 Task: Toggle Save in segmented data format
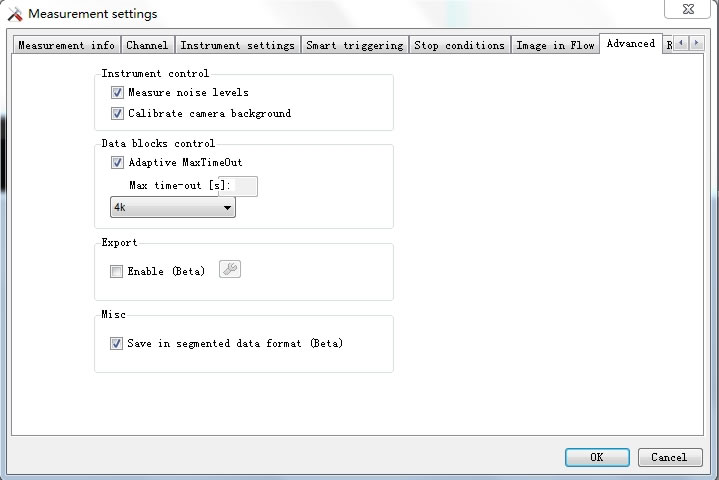[117, 343]
